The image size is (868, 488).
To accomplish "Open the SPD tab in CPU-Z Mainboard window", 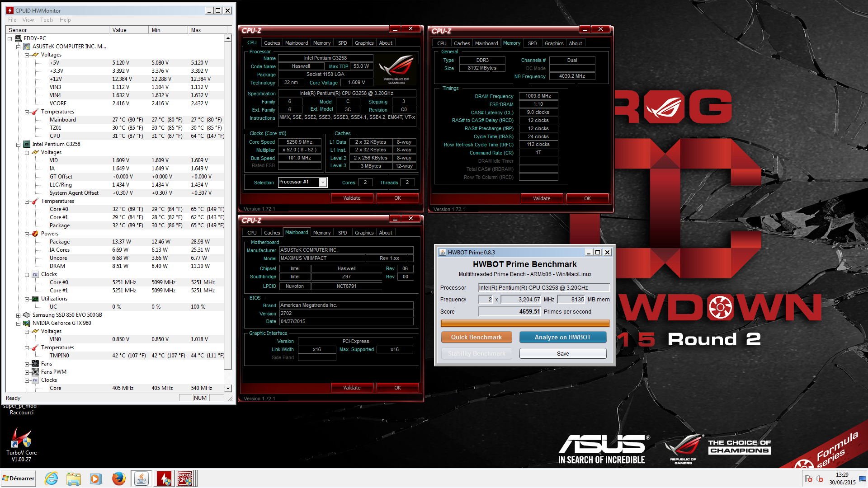I will point(342,233).
